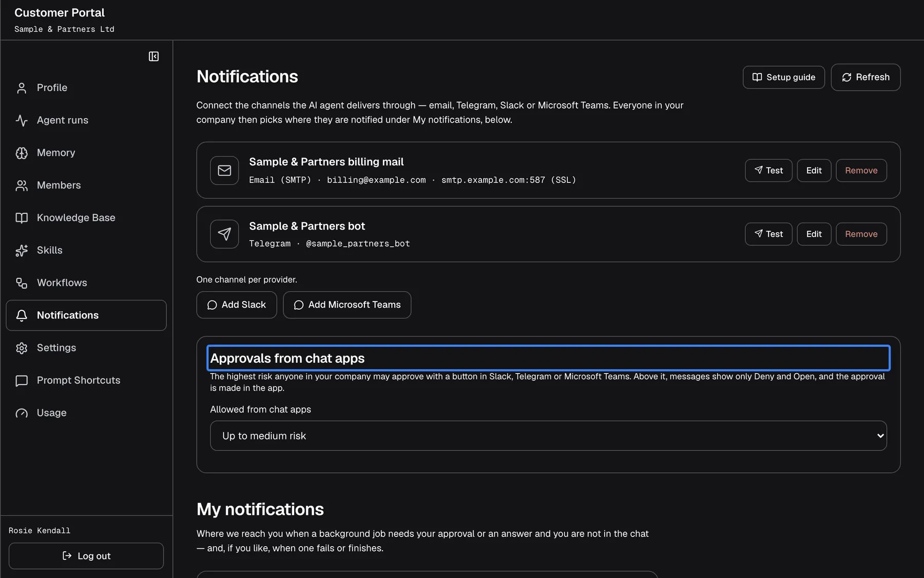The height and width of the screenshot is (578, 924).
Task: Click the Customer Portal title
Action: (60, 13)
